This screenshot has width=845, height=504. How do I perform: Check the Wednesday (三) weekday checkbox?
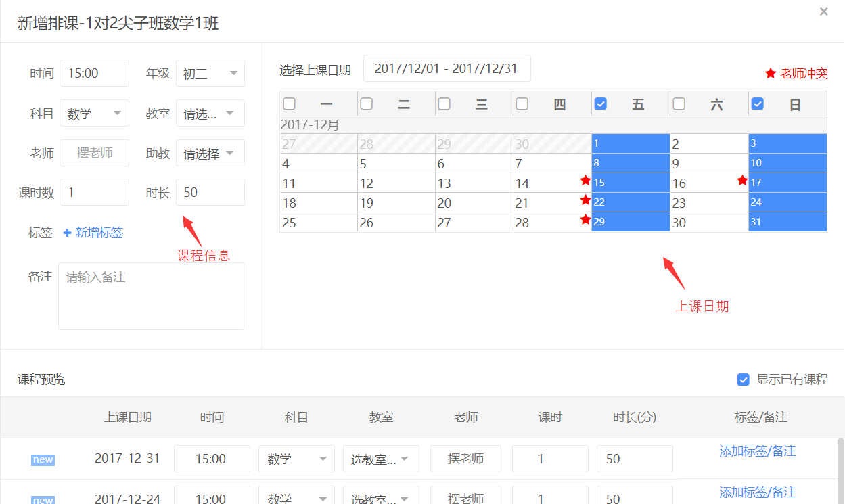coord(444,104)
